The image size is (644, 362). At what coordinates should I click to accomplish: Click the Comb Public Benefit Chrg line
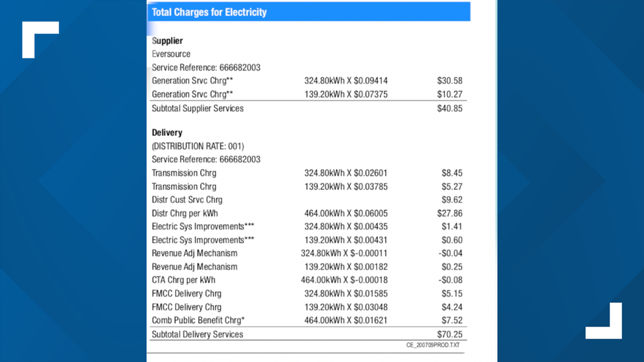click(307, 320)
